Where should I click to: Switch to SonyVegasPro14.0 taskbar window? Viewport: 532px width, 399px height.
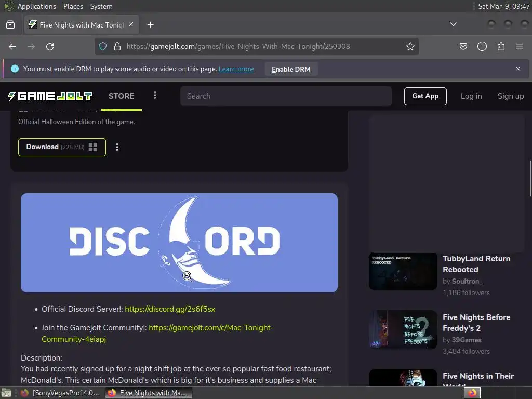click(60, 393)
